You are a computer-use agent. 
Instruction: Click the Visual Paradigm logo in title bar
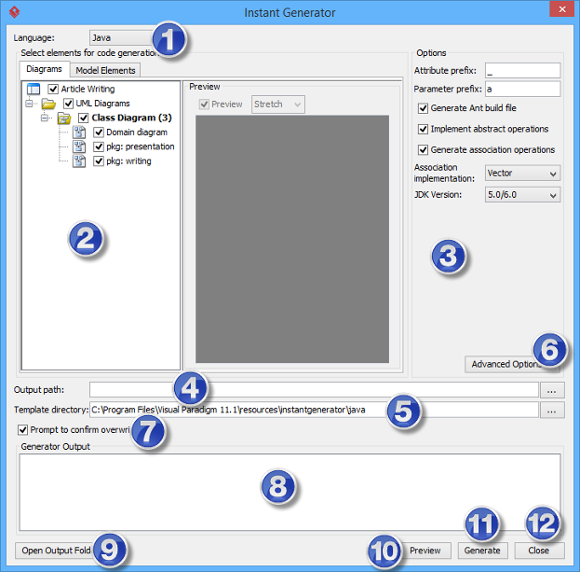(14, 12)
